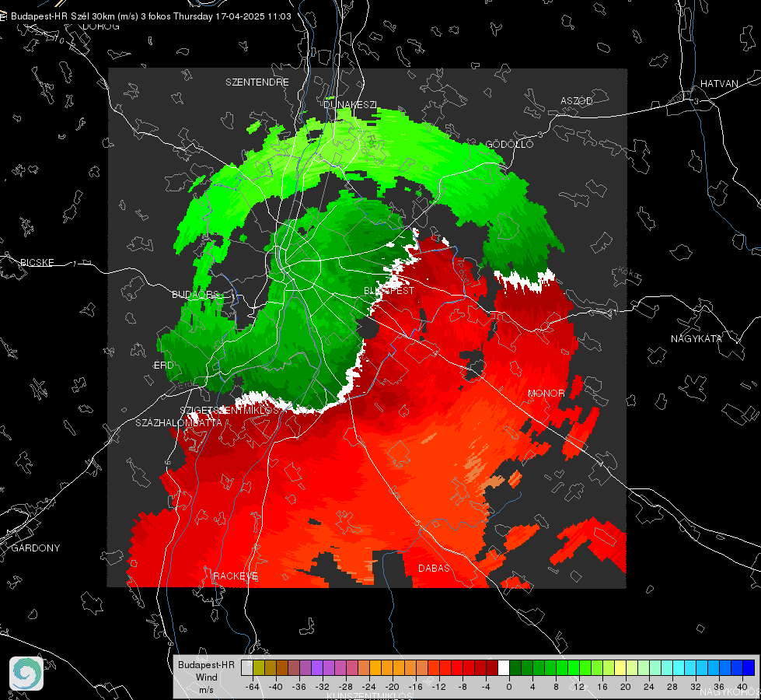Viewport: 761px width, 700px height.
Task: Click the 16 value on the legend scale
Action: tap(602, 687)
